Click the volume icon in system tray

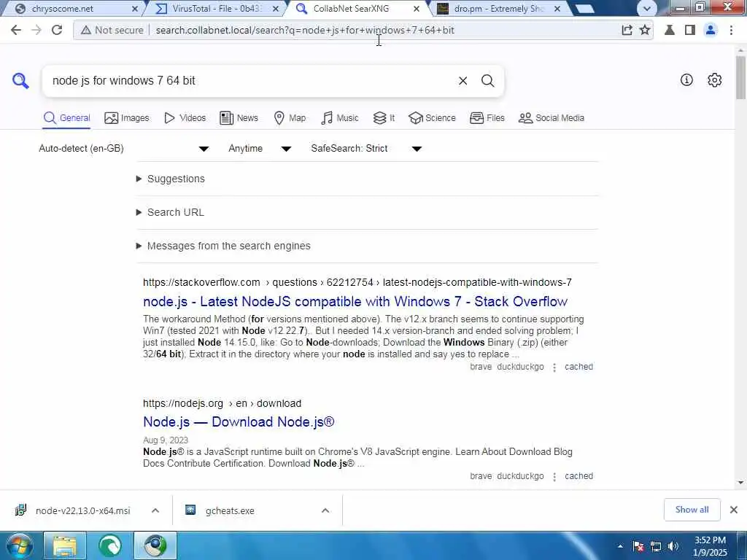tap(673, 546)
